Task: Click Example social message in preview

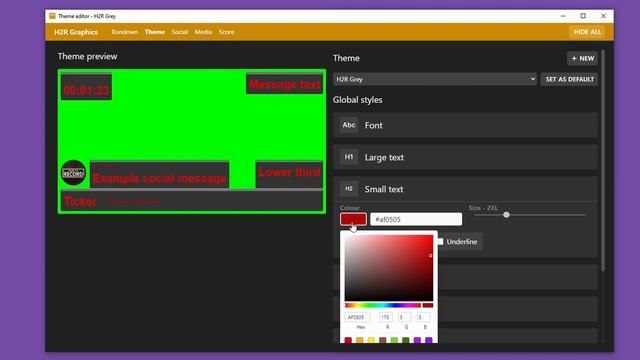Action: [x=159, y=175]
